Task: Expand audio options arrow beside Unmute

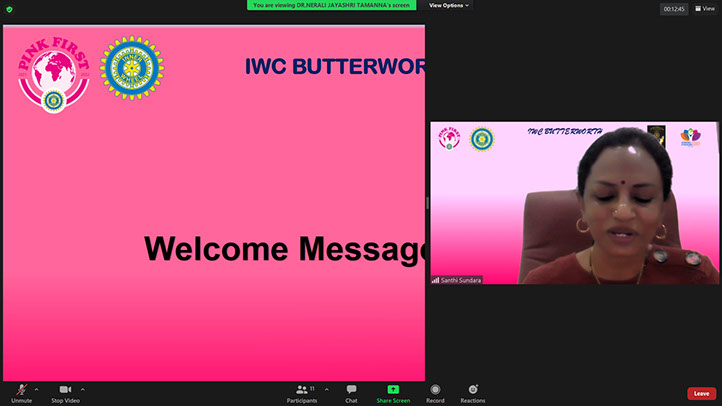Action: (x=37, y=389)
